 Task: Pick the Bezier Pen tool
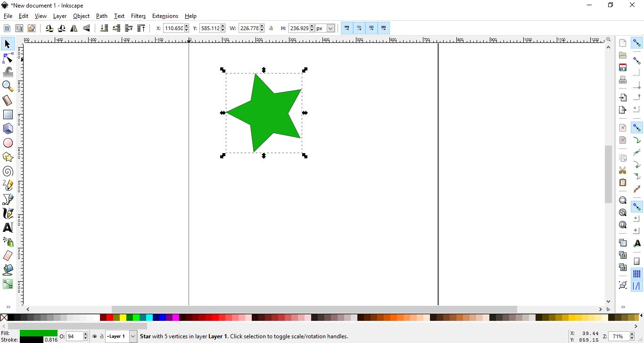tap(8, 199)
